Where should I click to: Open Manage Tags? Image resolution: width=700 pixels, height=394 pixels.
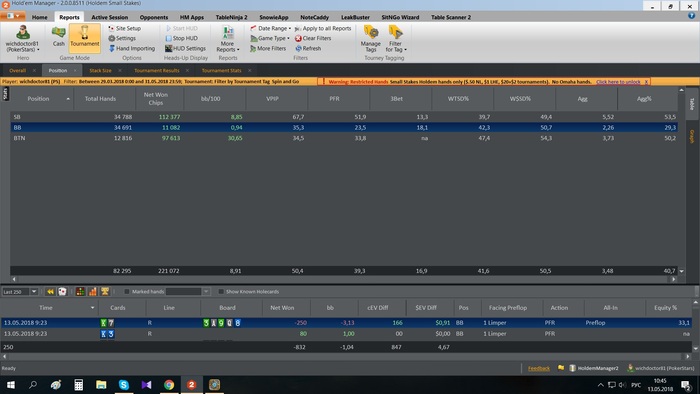coord(371,38)
